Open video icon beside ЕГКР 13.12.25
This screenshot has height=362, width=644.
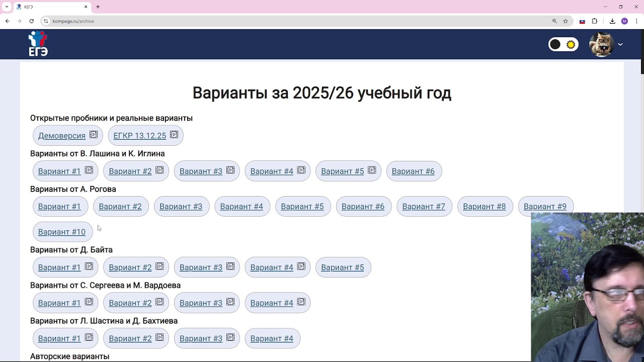[174, 135]
